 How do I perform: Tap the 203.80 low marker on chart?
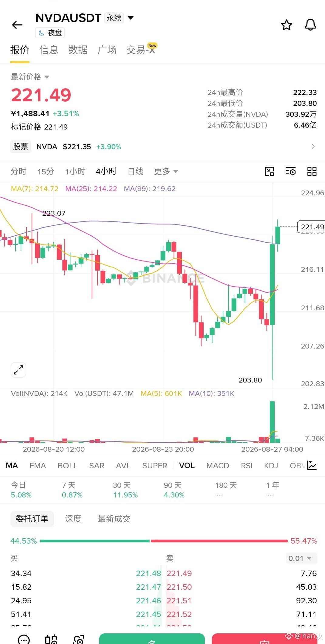(x=250, y=380)
